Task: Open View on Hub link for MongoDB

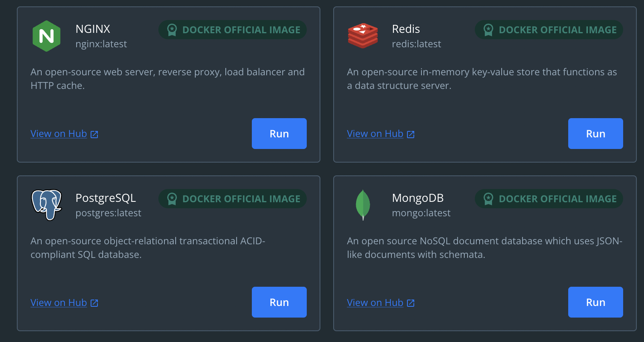Action: pos(375,303)
